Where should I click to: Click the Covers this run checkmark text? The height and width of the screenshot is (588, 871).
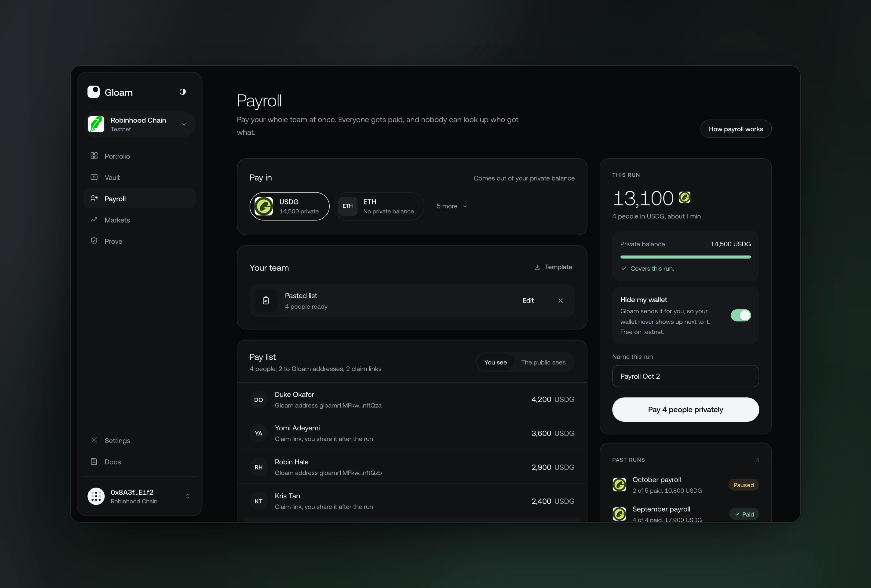pos(648,268)
